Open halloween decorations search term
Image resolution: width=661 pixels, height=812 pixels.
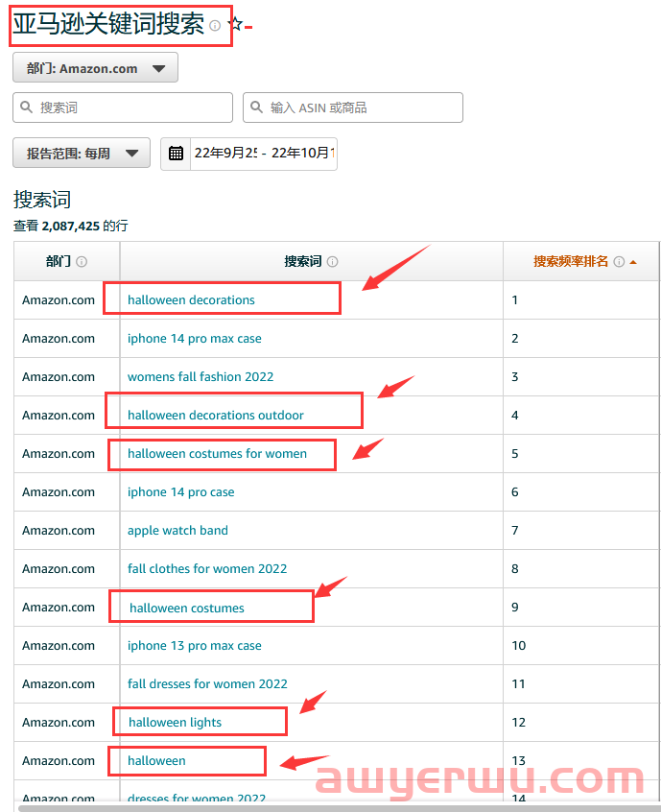click(191, 299)
